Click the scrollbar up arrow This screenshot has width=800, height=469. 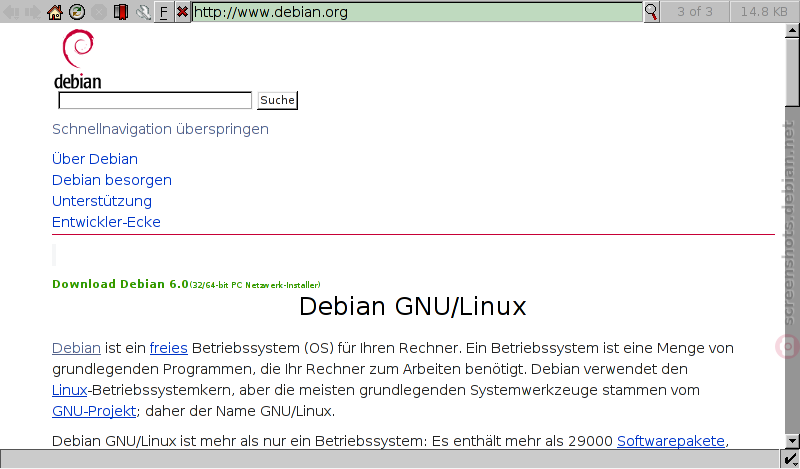(792, 31)
